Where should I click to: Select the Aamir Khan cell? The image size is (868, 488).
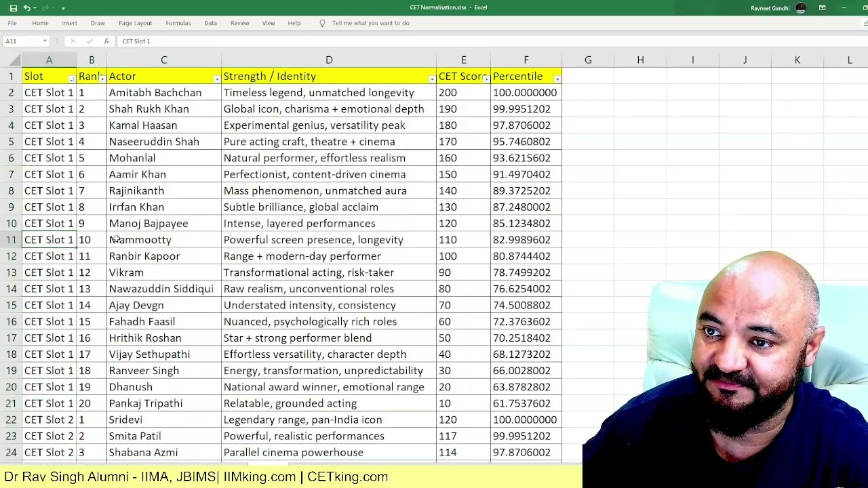point(163,174)
